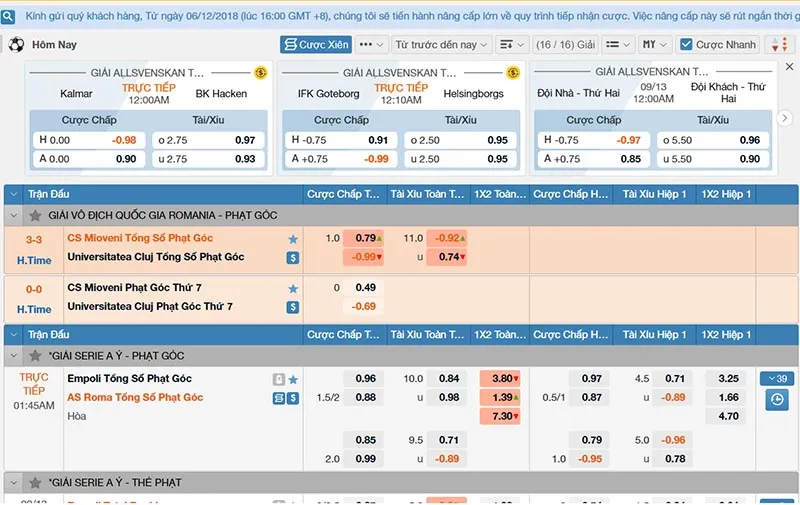
Task: Collapse the Giải Serie A Ý - Phạt Góc section
Action: click(x=15, y=356)
